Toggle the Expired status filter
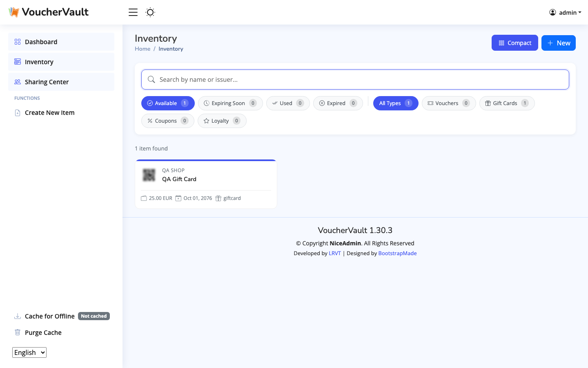The image size is (588, 368). click(x=338, y=103)
